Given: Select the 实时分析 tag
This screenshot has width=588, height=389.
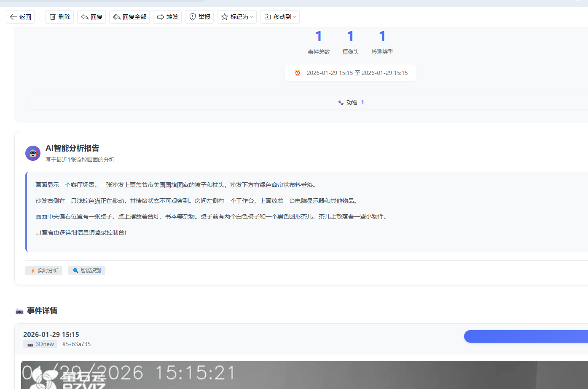Looking at the screenshot, I should [44, 270].
